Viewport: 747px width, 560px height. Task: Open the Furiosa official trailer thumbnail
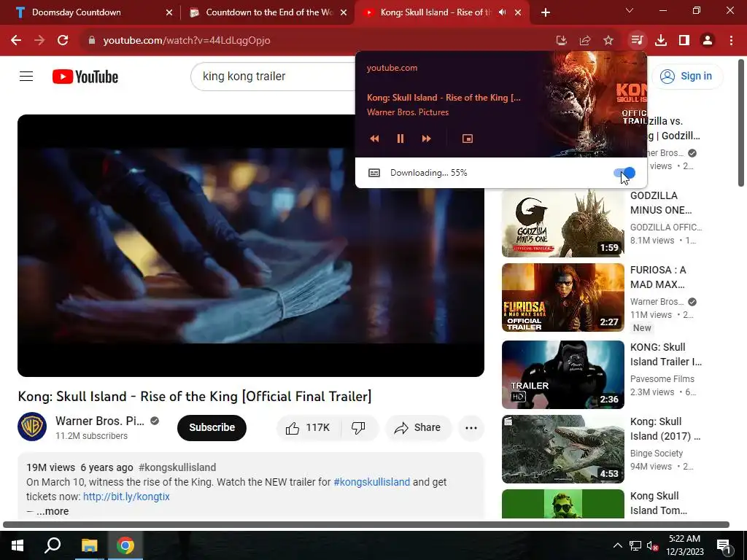[x=562, y=297]
